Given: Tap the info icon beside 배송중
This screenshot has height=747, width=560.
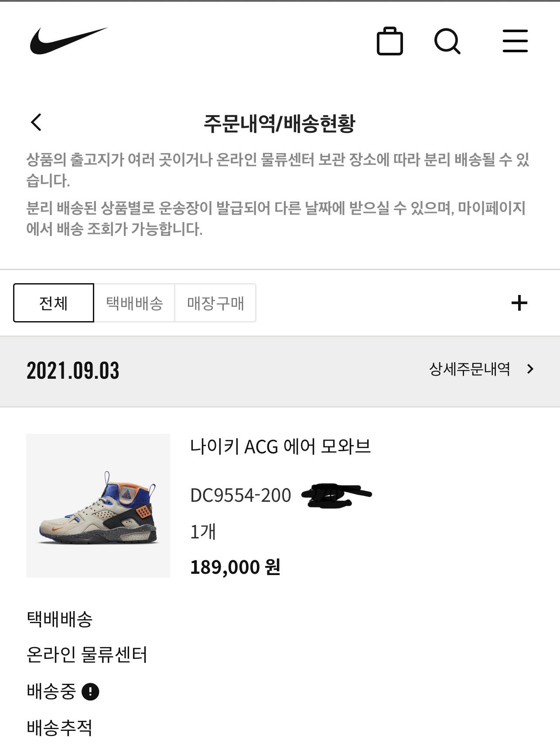Looking at the screenshot, I should click(x=91, y=691).
